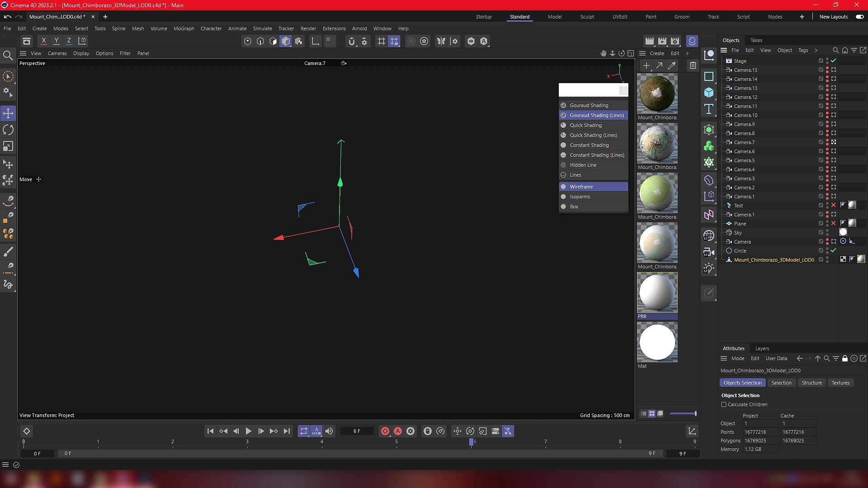Switch to the Takes tab
This screenshot has height=488, width=868.
tap(756, 40)
